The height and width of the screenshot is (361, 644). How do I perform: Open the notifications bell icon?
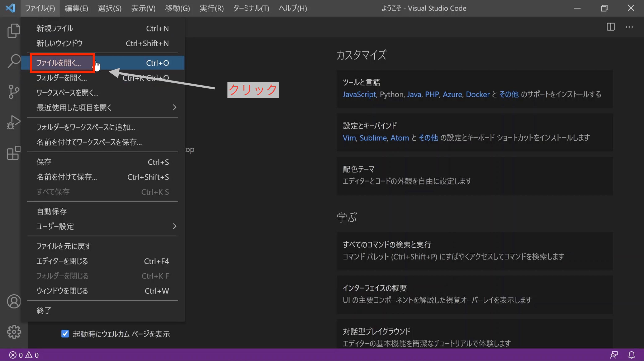coord(631,355)
